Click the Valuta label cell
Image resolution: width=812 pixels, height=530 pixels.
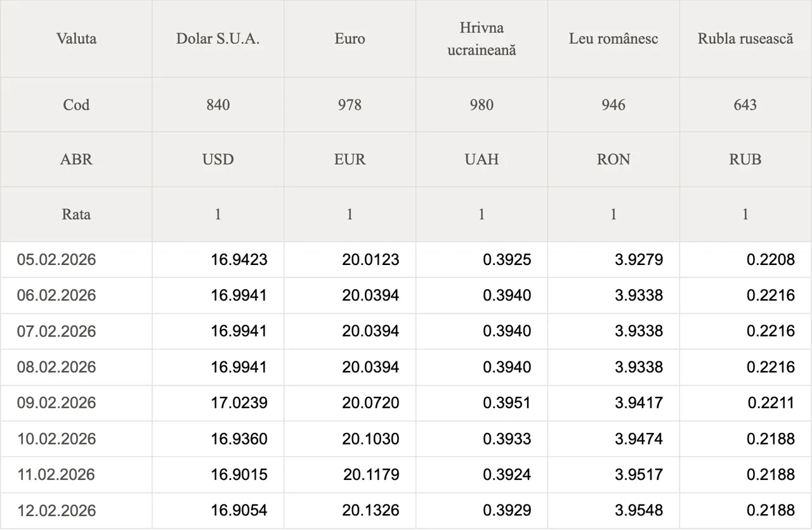click(76, 39)
